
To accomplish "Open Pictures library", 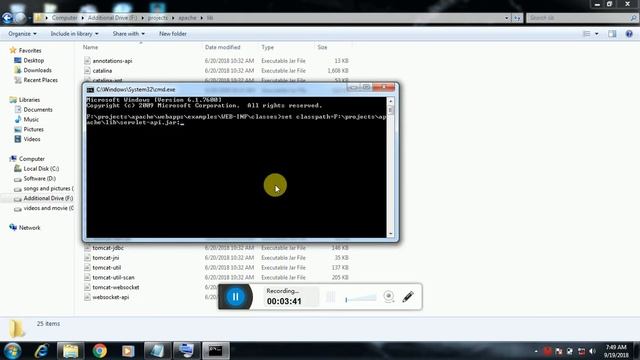I will tap(33, 129).
